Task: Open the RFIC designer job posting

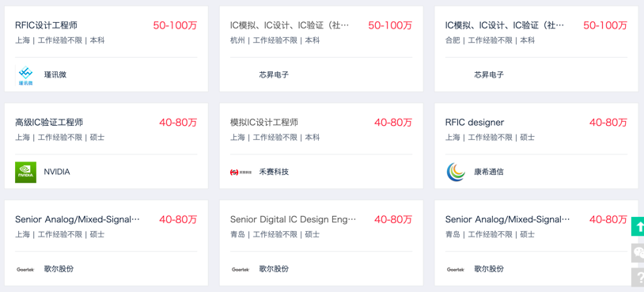Action: click(x=475, y=123)
